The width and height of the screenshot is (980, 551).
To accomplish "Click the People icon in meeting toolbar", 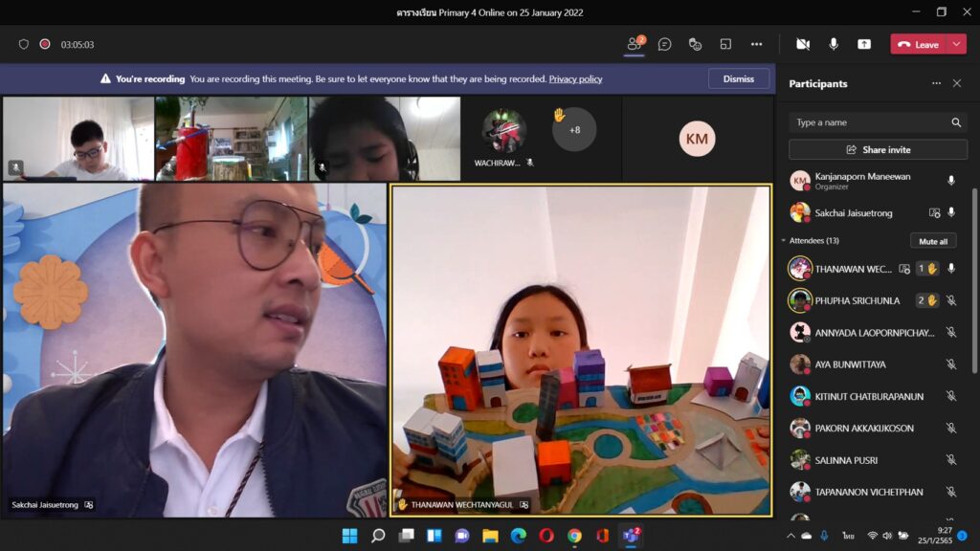I will (634, 44).
